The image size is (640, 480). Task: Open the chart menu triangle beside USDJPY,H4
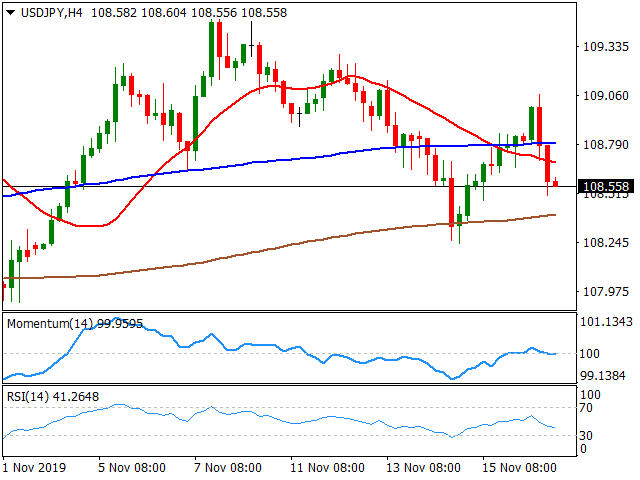pos(11,13)
